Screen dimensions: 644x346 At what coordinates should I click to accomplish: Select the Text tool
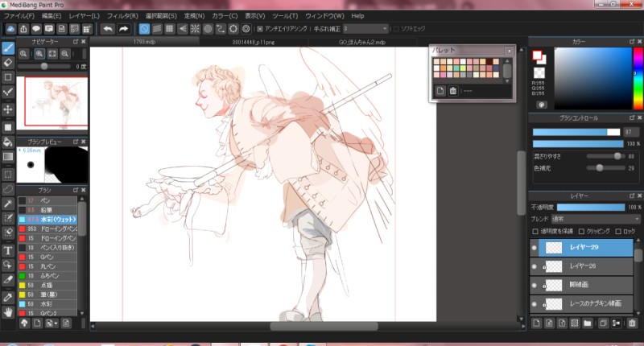[x=8, y=250]
